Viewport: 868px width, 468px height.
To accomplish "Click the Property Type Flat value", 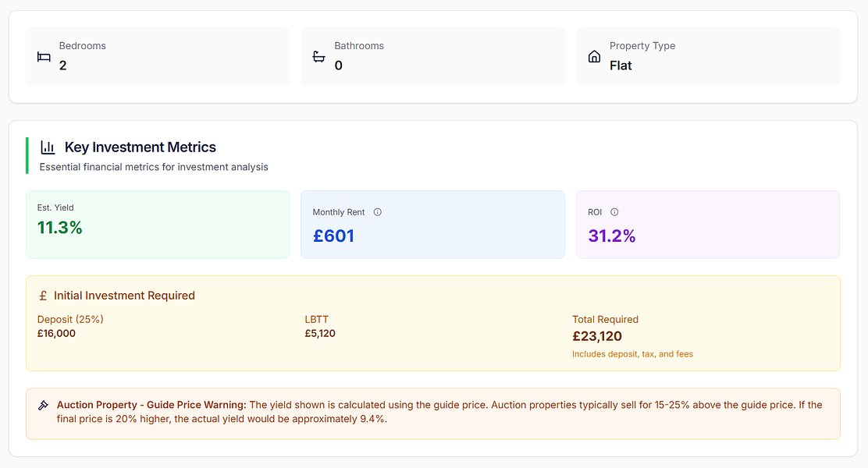I will (x=621, y=66).
